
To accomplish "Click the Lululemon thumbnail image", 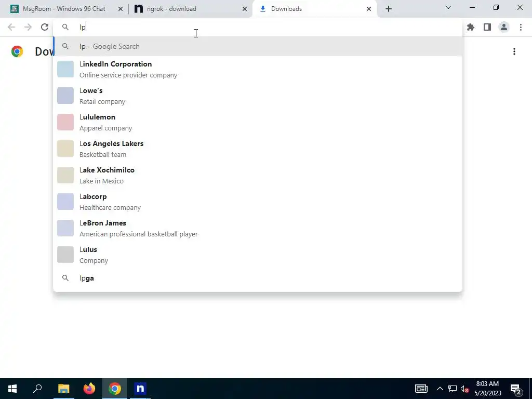I will [x=65, y=122].
